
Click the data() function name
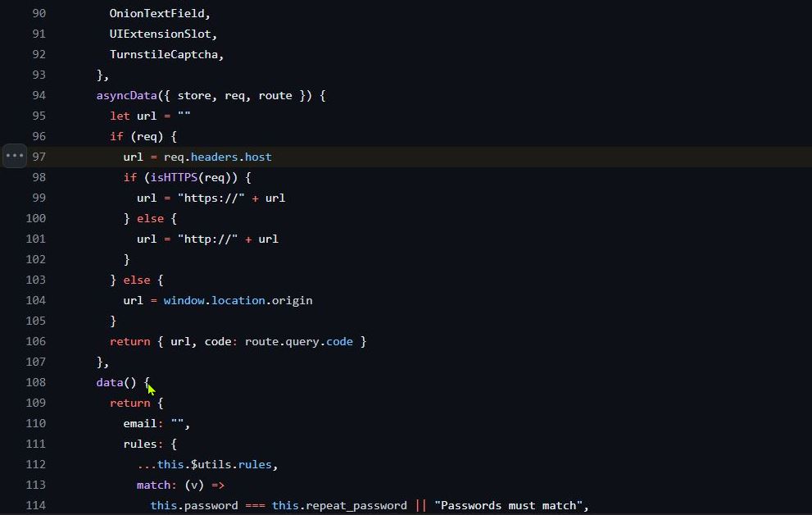[109, 382]
